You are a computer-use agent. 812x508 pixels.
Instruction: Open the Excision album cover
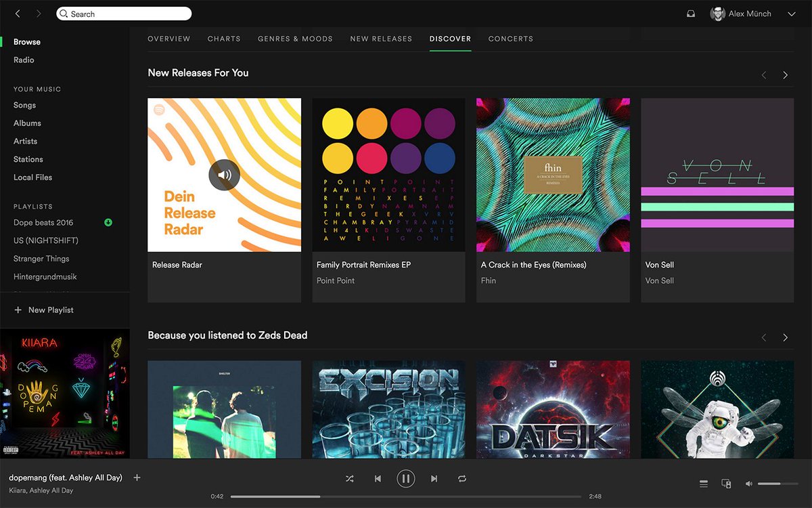click(x=388, y=409)
